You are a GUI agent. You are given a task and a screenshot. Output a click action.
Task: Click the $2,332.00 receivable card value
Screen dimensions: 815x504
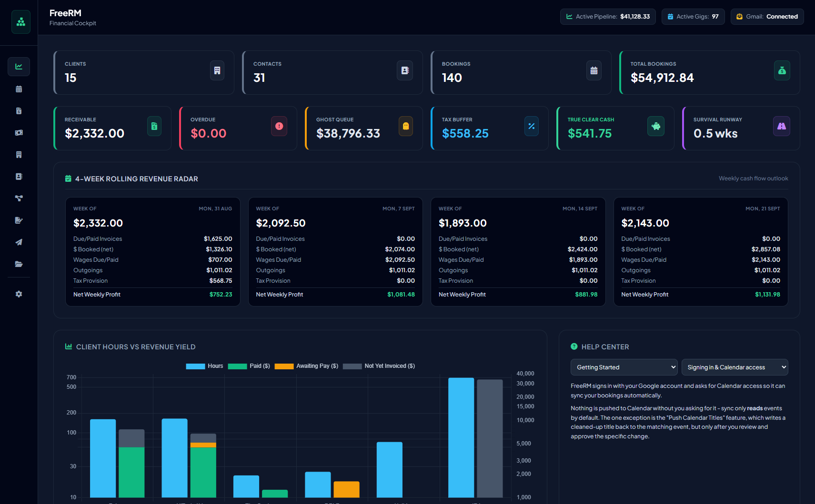pos(94,133)
